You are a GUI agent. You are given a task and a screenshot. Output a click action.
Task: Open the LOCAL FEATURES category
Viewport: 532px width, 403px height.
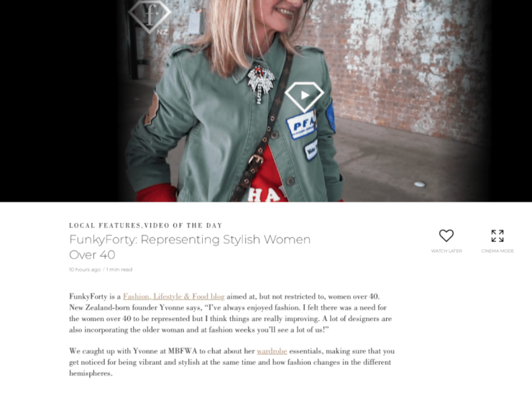[105, 225]
